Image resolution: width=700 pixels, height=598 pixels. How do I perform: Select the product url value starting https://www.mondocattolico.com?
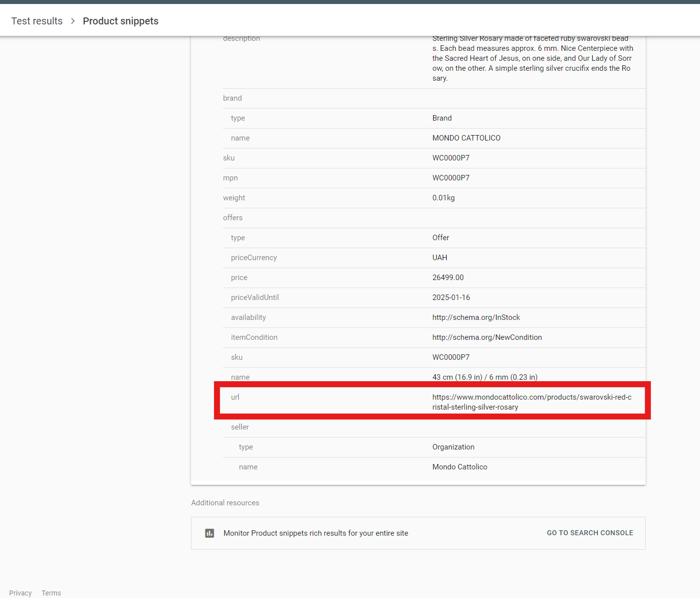pos(532,402)
